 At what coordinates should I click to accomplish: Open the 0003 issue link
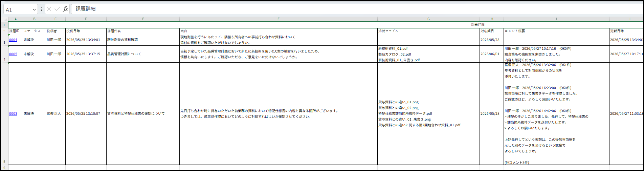(13, 114)
